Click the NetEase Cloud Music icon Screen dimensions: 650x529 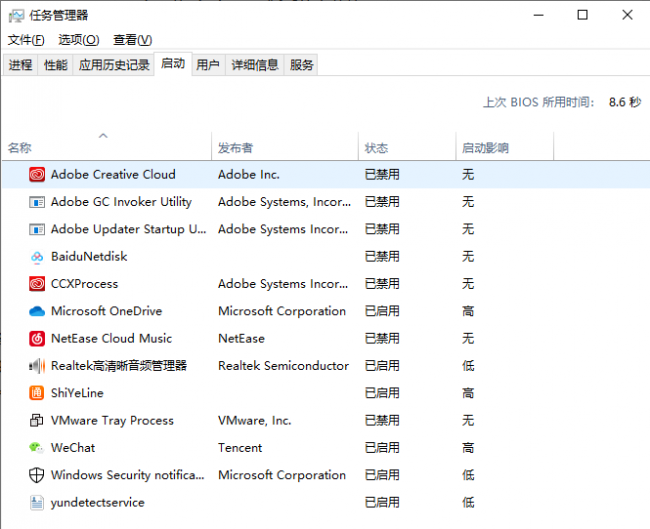[x=37, y=339]
